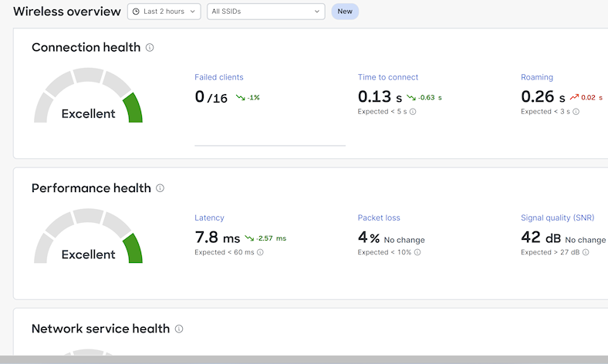Click the 0.26 s roaming value
This screenshot has width=608, height=364.
(x=543, y=97)
